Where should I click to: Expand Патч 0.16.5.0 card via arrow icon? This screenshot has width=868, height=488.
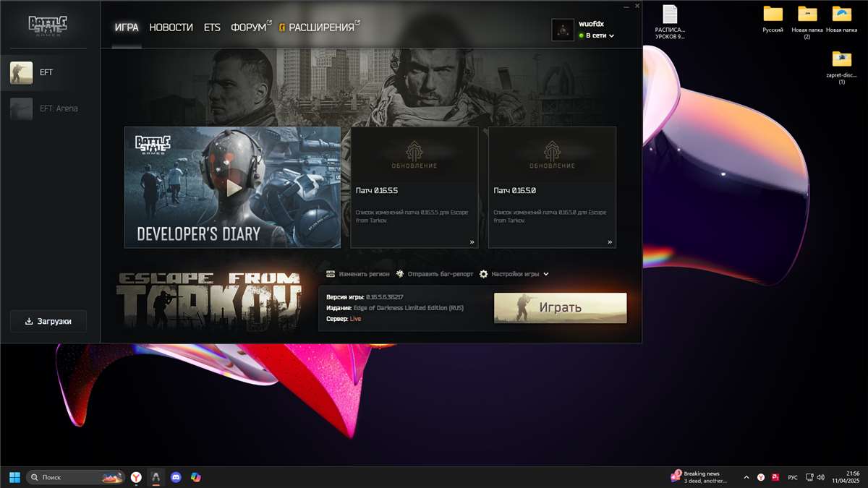[610, 242]
